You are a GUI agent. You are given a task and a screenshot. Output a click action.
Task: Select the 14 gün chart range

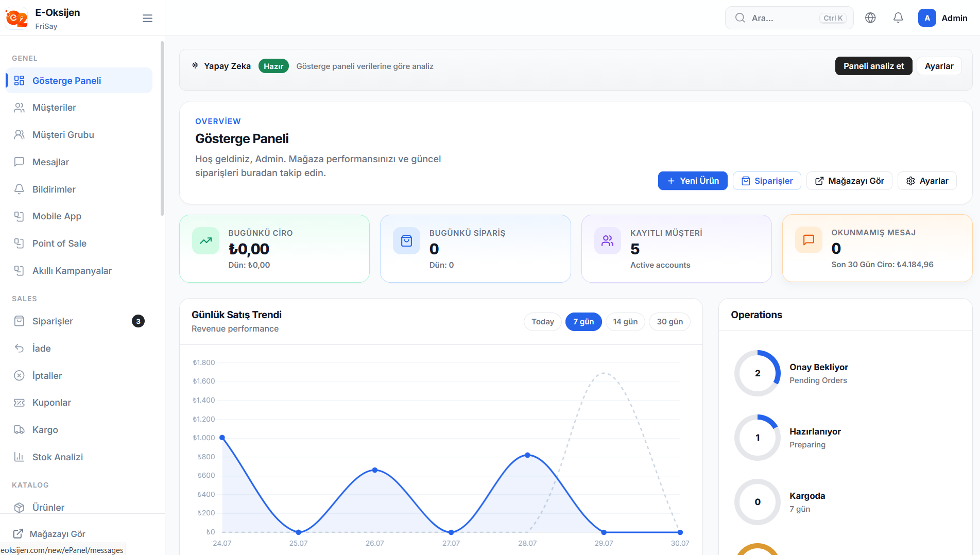coord(625,322)
